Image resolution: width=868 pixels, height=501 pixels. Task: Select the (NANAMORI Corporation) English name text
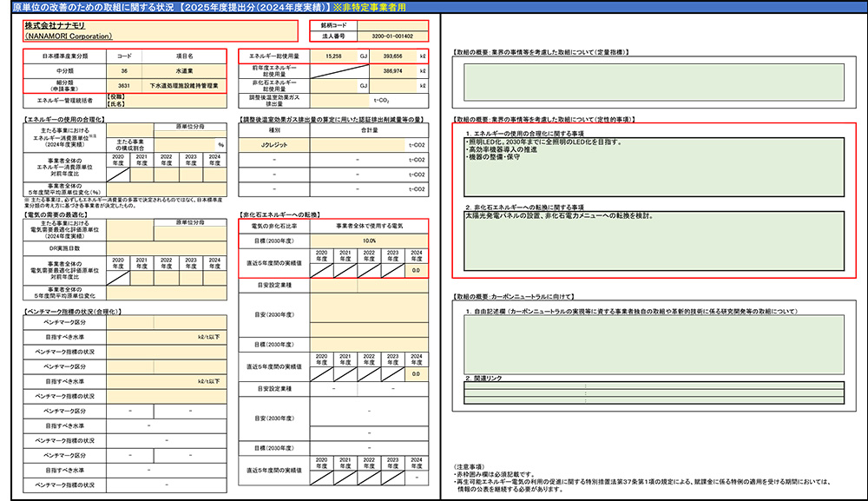pos(69,36)
